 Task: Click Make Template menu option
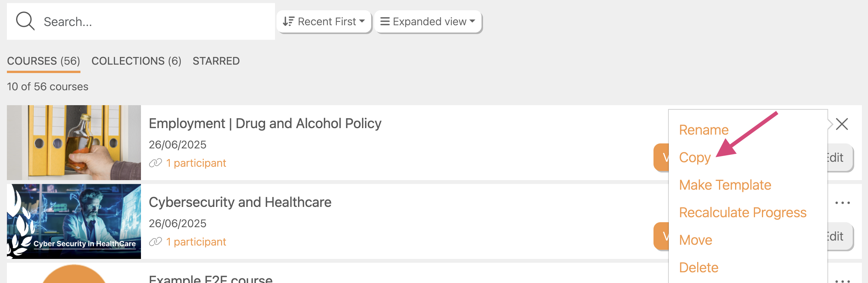pyautogui.click(x=725, y=185)
